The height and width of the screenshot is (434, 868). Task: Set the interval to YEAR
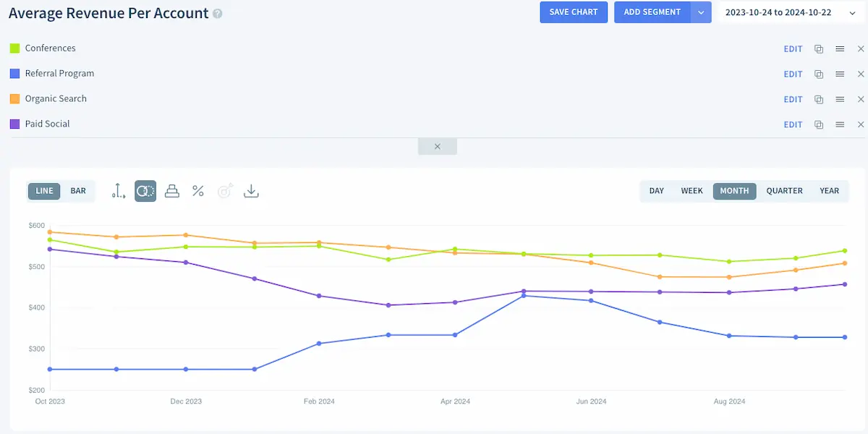[830, 191]
